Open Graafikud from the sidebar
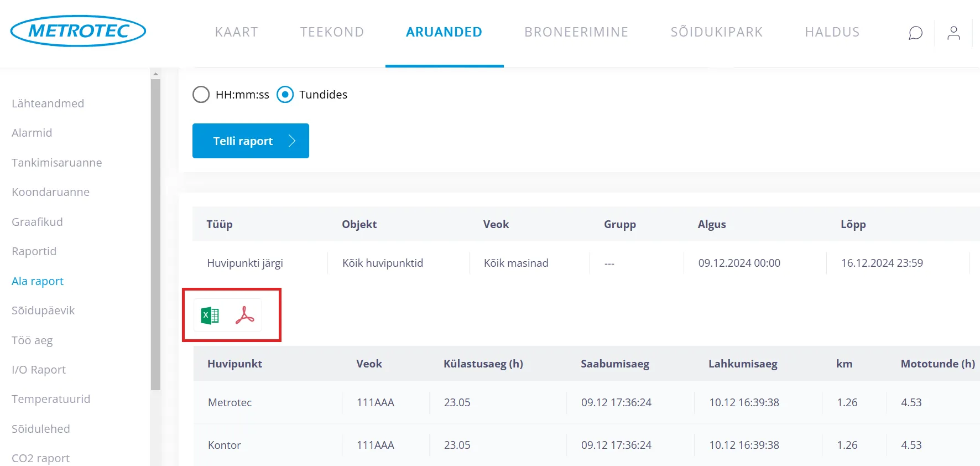 point(37,222)
